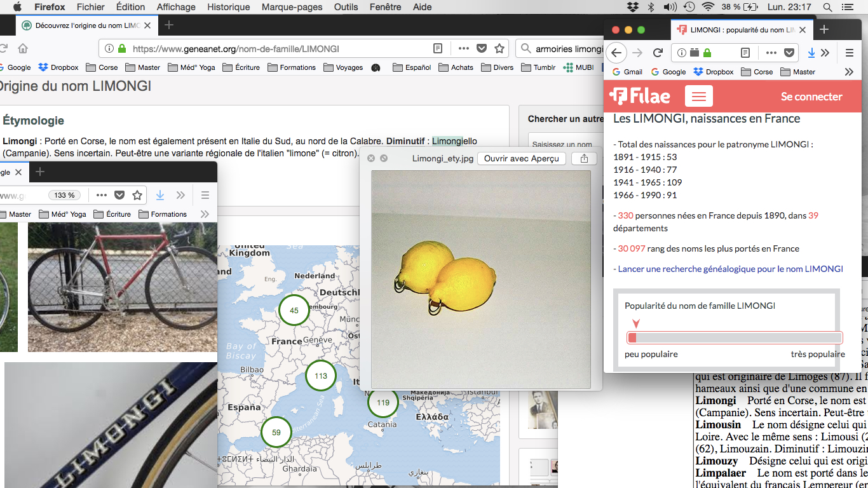Save to Pocket from the Geneanet address bar
868x488 pixels.
[482, 49]
